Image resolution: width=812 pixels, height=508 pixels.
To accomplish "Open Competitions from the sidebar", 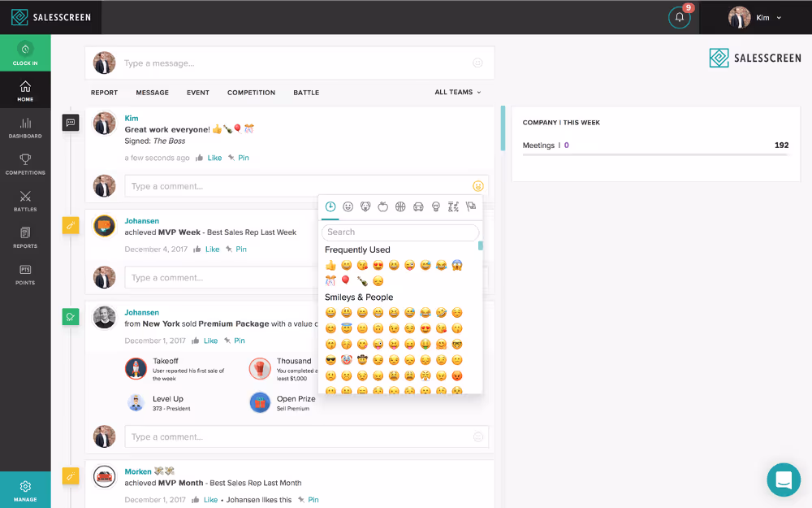I will tap(25, 164).
